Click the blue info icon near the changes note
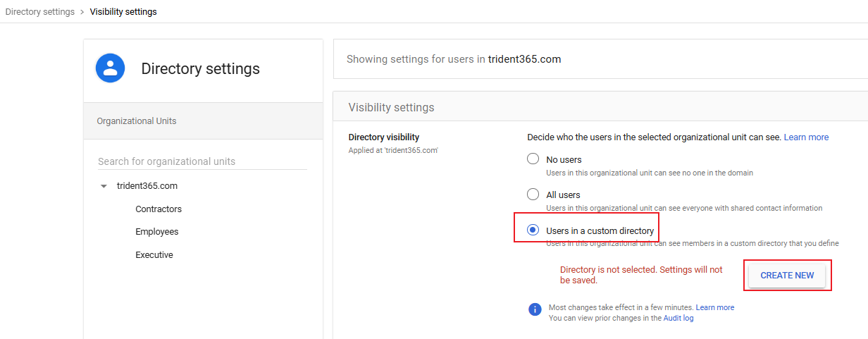 [535, 309]
